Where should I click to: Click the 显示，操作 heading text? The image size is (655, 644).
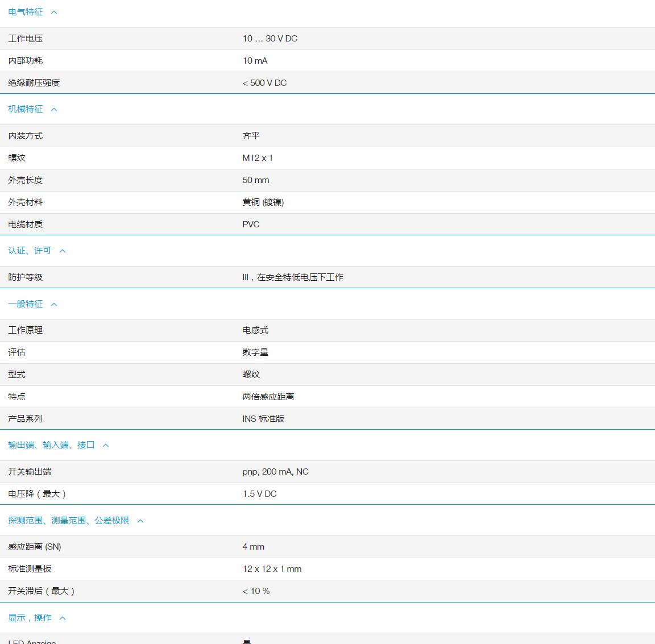pos(30,618)
